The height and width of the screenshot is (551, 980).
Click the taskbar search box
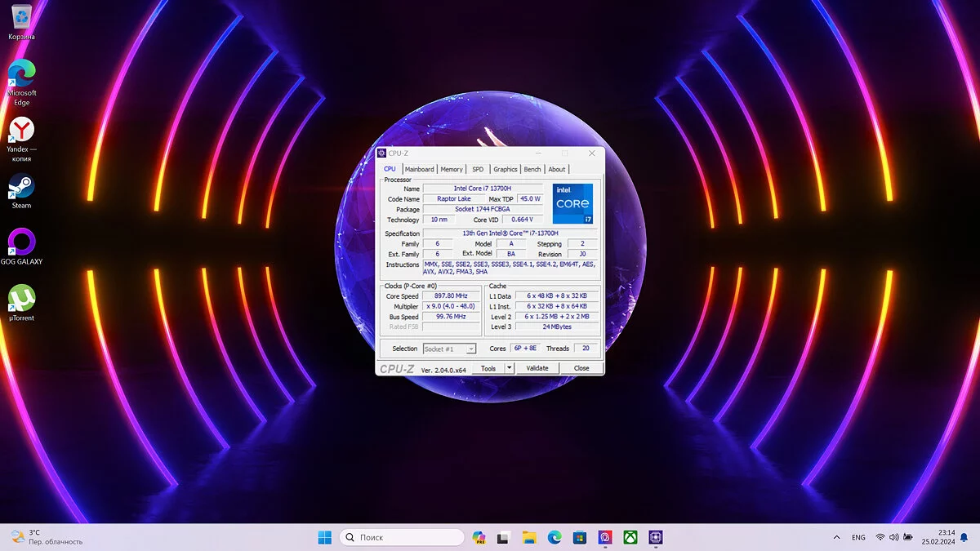click(402, 537)
